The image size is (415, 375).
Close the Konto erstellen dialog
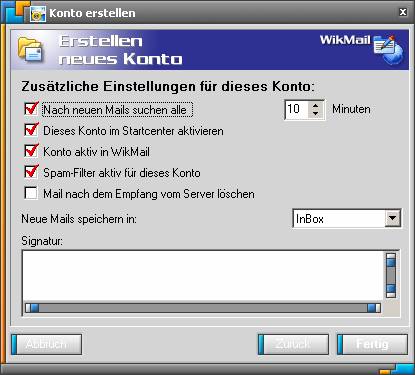point(403,12)
